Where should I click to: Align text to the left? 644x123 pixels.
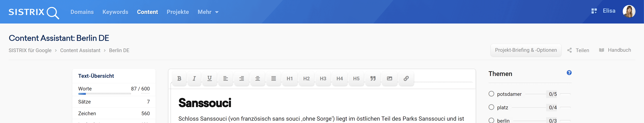pyautogui.click(x=226, y=79)
